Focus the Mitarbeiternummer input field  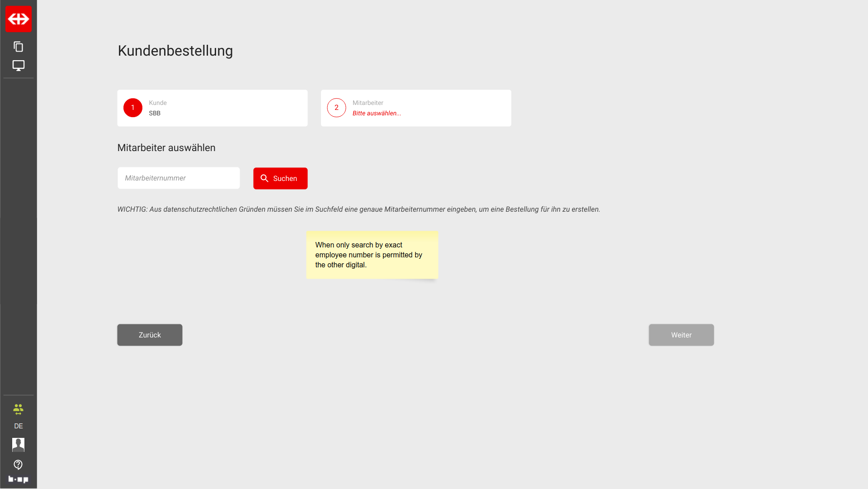(179, 178)
